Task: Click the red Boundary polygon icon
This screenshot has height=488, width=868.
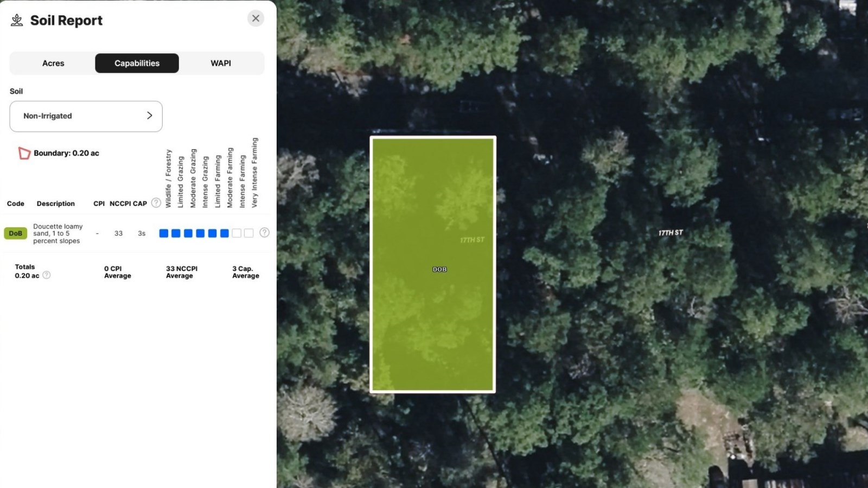Action: [24, 153]
